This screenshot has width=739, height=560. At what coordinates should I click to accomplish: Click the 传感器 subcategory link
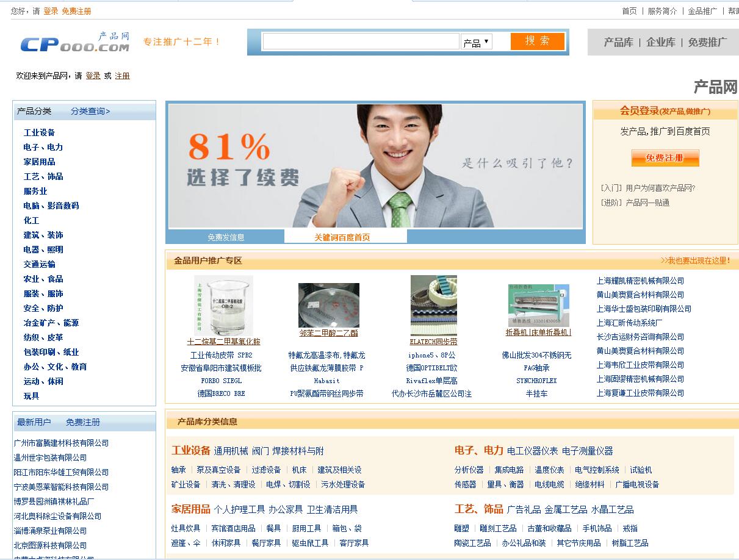coord(465,484)
